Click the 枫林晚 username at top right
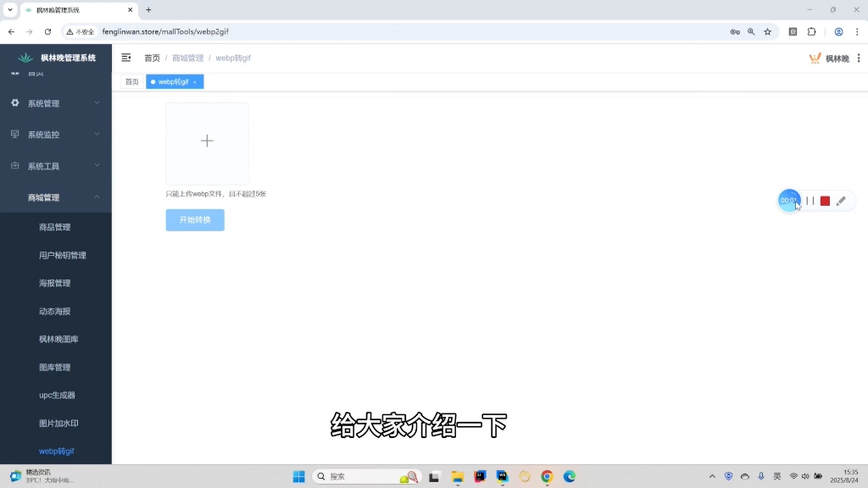Image resolution: width=868 pixels, height=488 pixels. point(837,58)
